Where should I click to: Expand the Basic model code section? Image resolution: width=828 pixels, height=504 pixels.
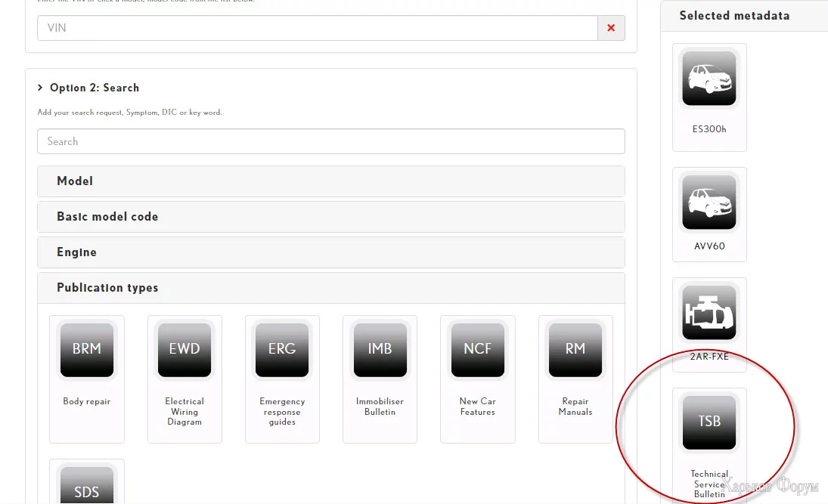[331, 217]
